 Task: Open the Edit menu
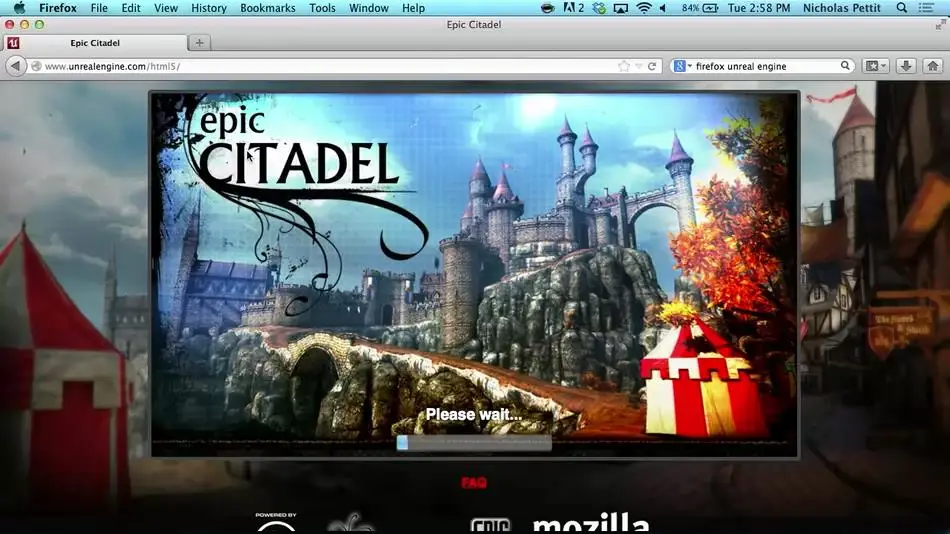(x=131, y=8)
